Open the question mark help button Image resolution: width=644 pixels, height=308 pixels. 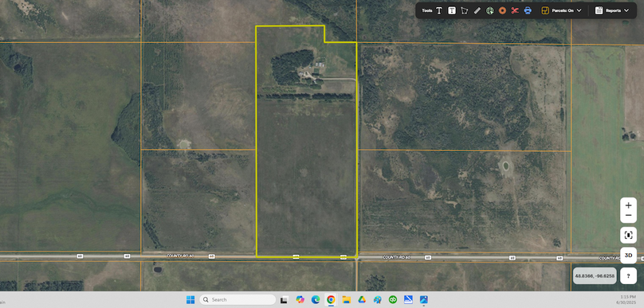pos(628,275)
